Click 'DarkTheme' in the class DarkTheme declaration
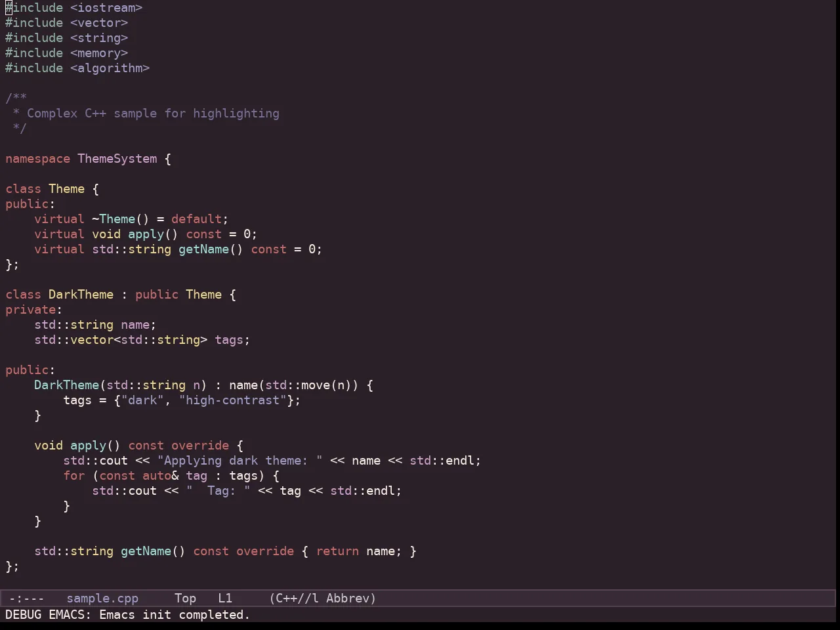This screenshot has height=630, width=840. [81, 295]
